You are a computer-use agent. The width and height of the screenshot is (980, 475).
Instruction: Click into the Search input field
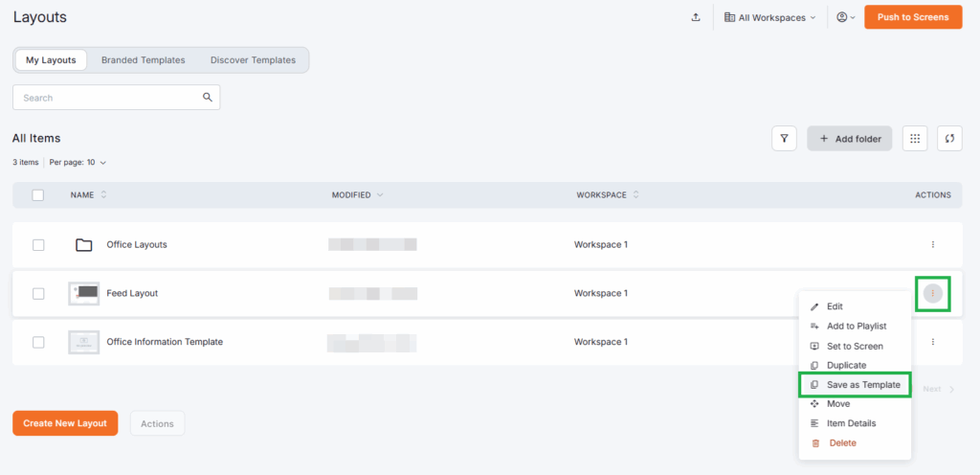pos(105,98)
